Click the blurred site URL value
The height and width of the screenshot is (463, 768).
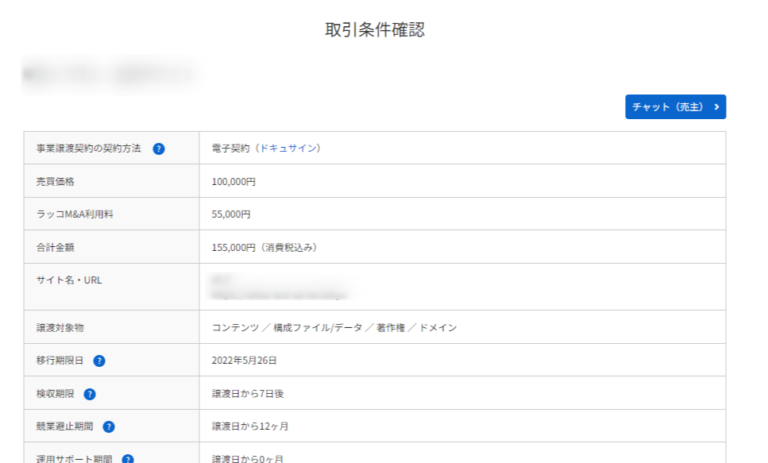278,295
